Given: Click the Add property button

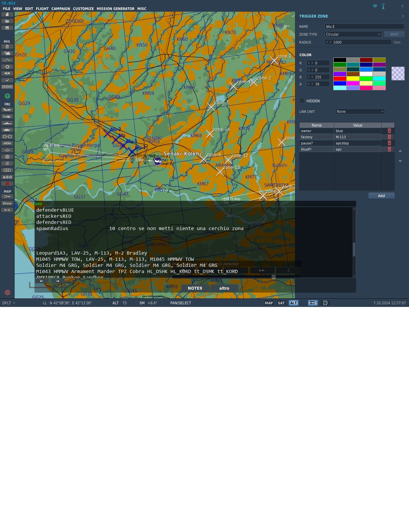Looking at the screenshot, I should [381, 196].
